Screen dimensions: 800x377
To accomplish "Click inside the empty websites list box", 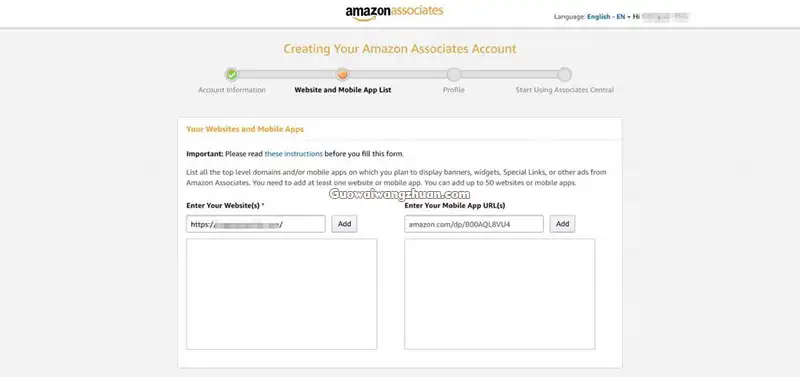I will (x=282, y=294).
